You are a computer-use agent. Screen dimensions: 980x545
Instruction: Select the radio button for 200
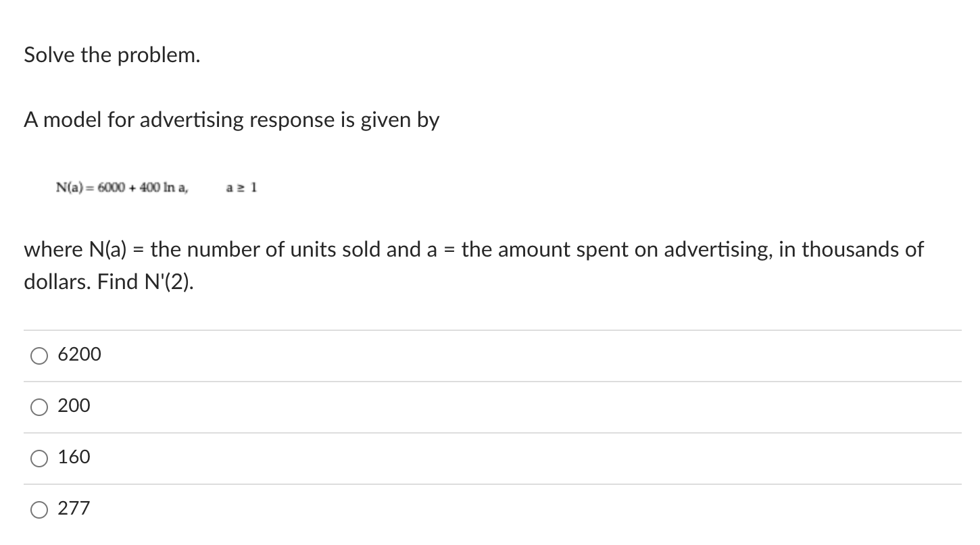coord(39,406)
